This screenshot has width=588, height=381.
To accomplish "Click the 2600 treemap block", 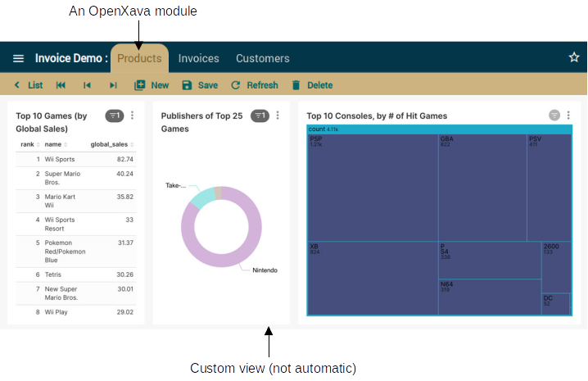I will (x=557, y=267).
